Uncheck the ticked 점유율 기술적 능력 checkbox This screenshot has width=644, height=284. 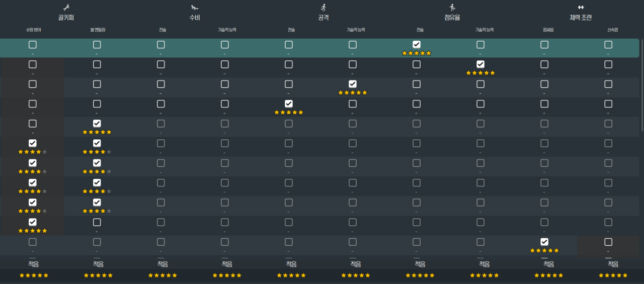point(480,64)
